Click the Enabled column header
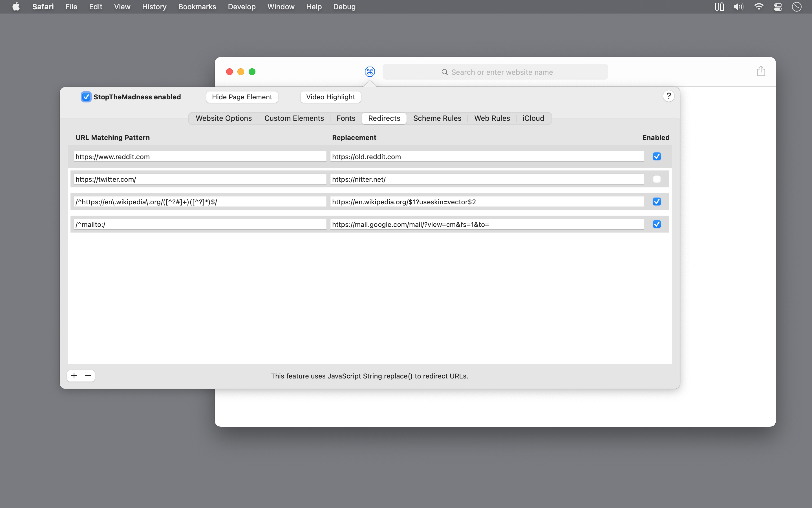The image size is (812, 508). click(656, 137)
